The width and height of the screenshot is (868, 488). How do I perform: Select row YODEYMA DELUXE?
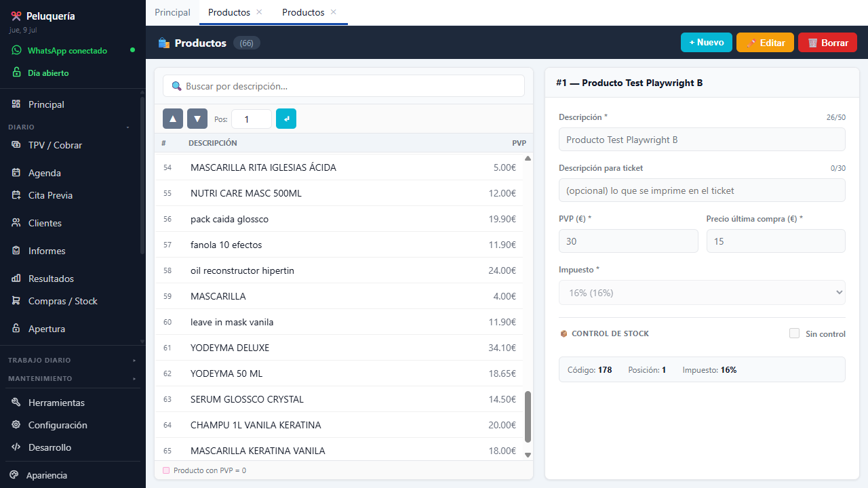click(x=339, y=348)
